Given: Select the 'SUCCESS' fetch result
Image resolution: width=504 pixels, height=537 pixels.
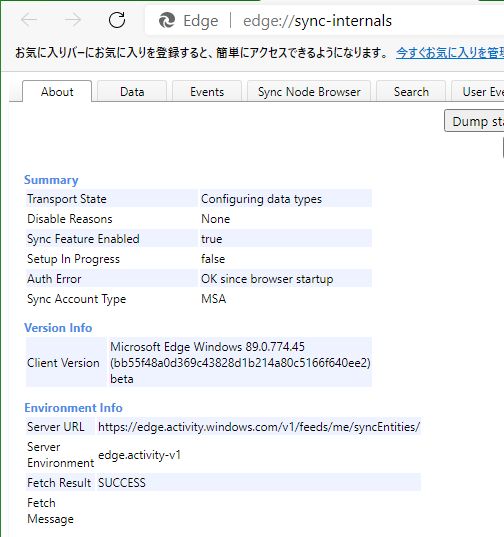Looking at the screenshot, I should 122,483.
